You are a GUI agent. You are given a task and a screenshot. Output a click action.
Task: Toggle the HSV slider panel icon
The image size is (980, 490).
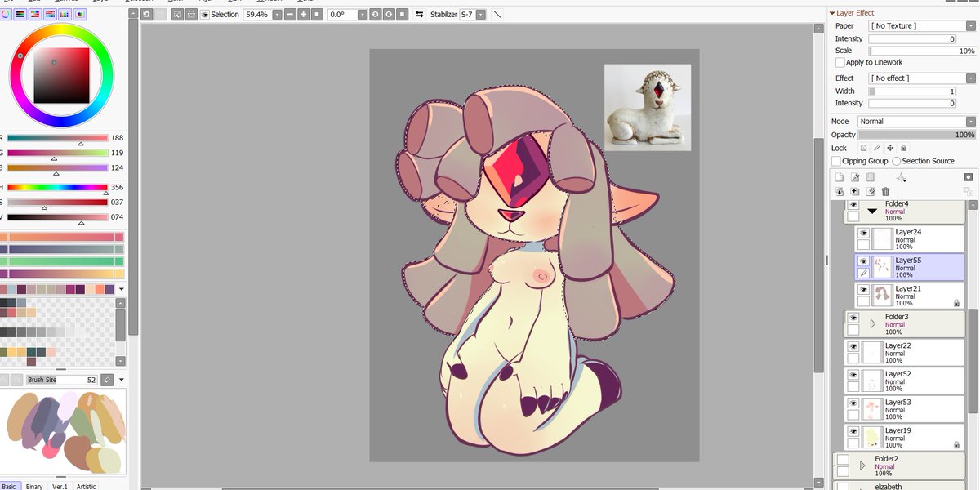pos(35,14)
